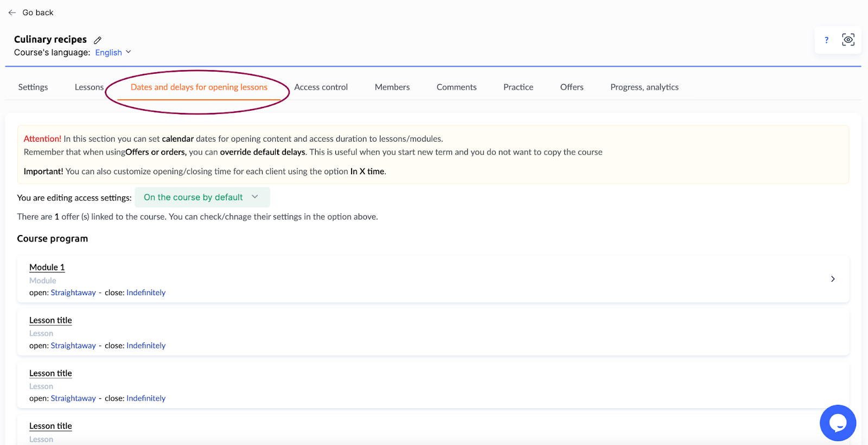Click Indefinitely under the first Lesson title

[x=146, y=346]
